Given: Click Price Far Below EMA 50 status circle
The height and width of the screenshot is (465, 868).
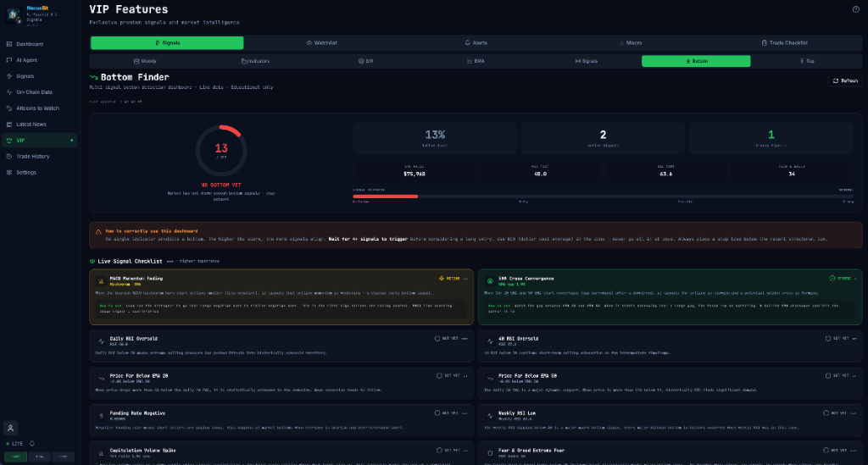Looking at the screenshot, I should [x=828, y=375].
